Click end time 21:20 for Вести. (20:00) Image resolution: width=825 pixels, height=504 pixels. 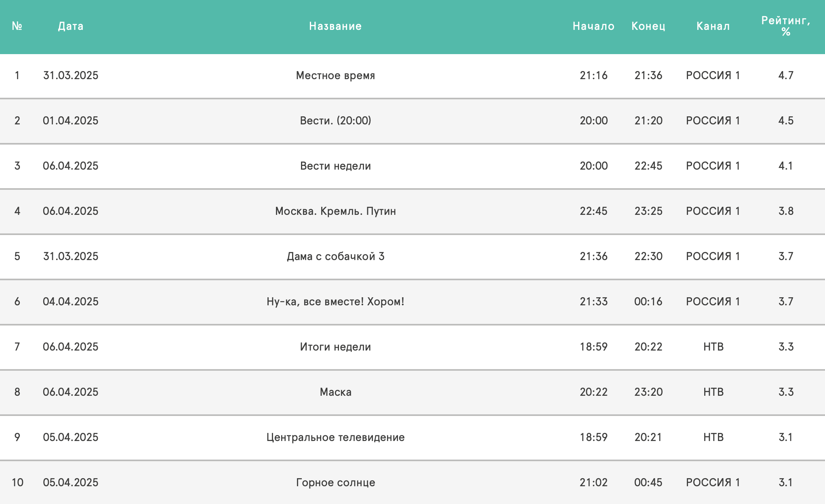648,121
